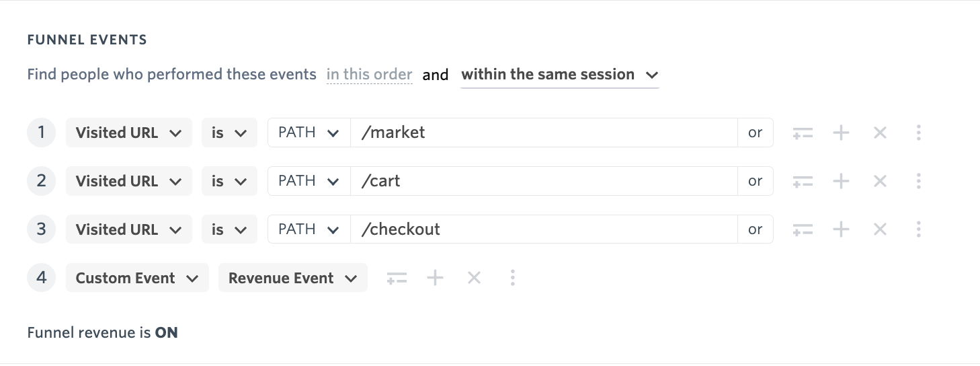Add filter to step 2 cart event
This screenshot has width=980, height=366.
pyautogui.click(x=803, y=182)
